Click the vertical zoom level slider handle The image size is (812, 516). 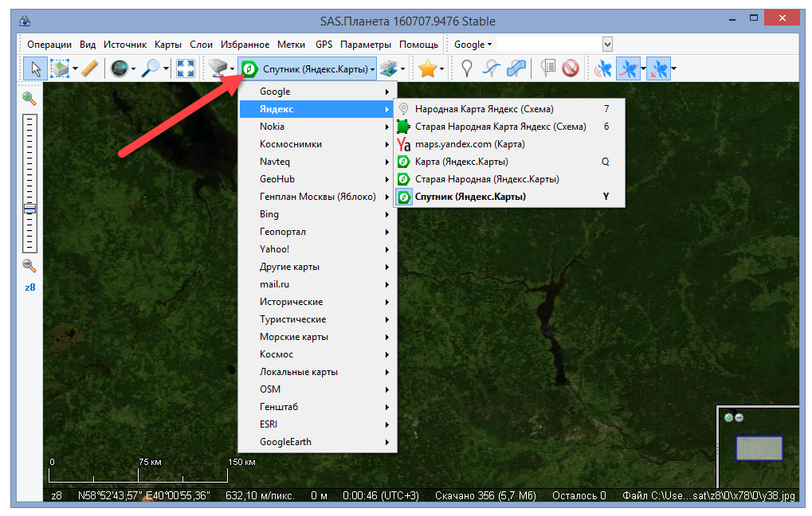[x=30, y=209]
